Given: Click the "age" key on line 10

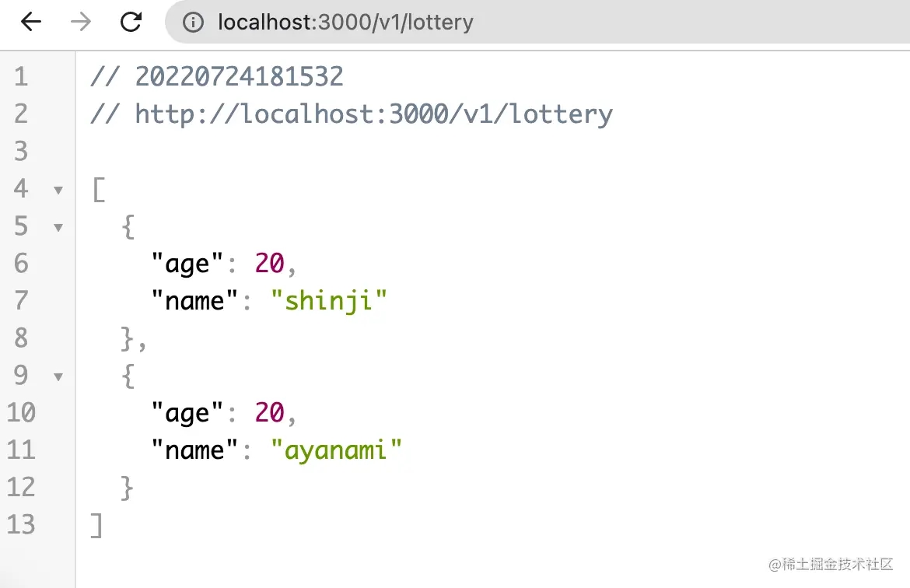Looking at the screenshot, I should coord(187,413).
